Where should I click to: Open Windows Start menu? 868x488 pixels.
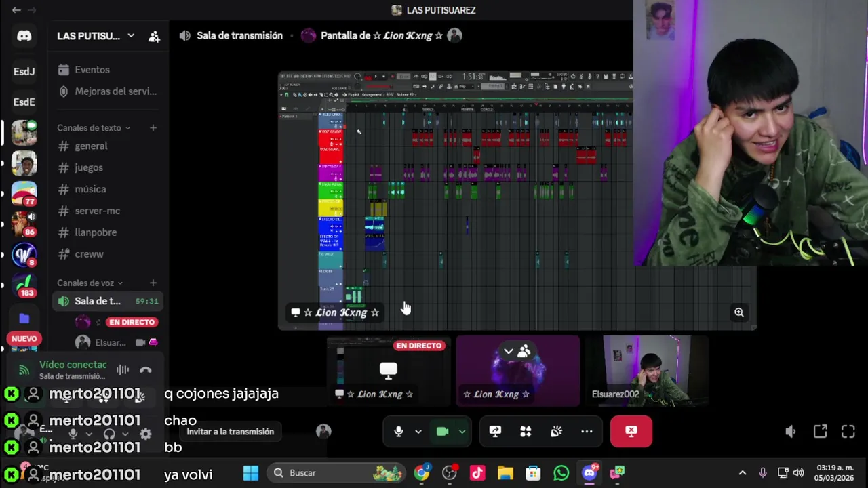click(x=251, y=473)
